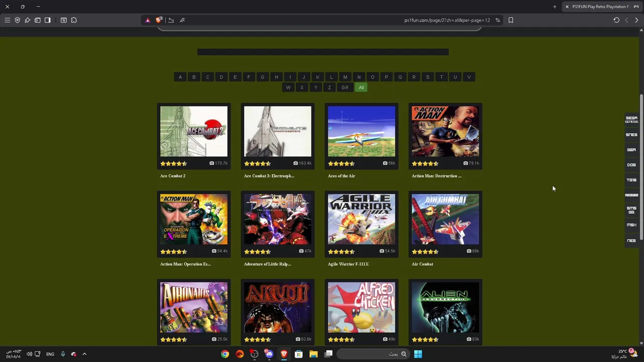Click the ps1fun.com address bar URL
644x362 pixels.
tap(447, 20)
